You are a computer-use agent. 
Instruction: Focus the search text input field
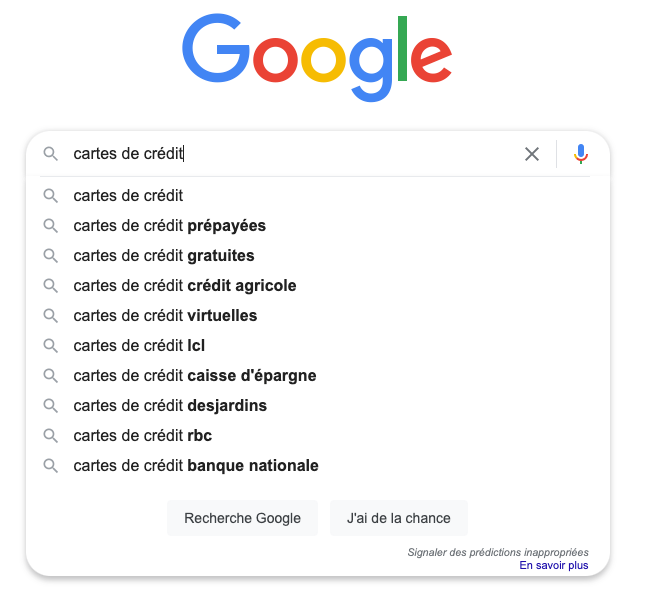click(300, 154)
